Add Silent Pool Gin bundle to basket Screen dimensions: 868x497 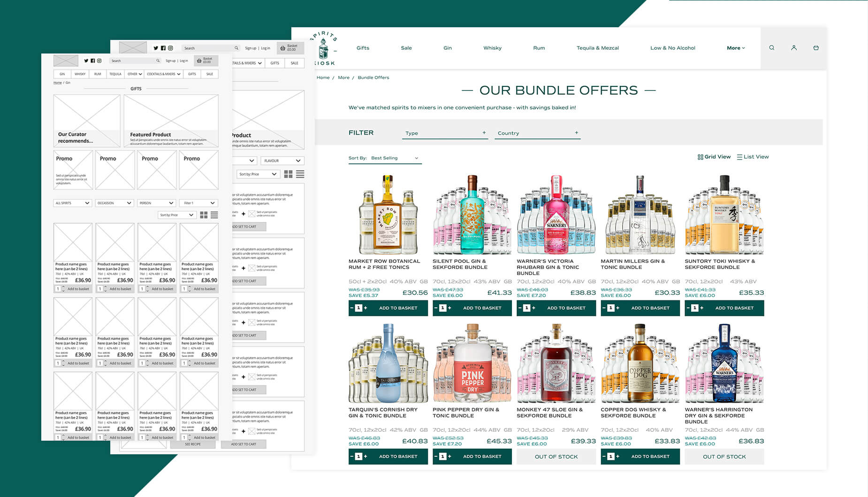[482, 308]
